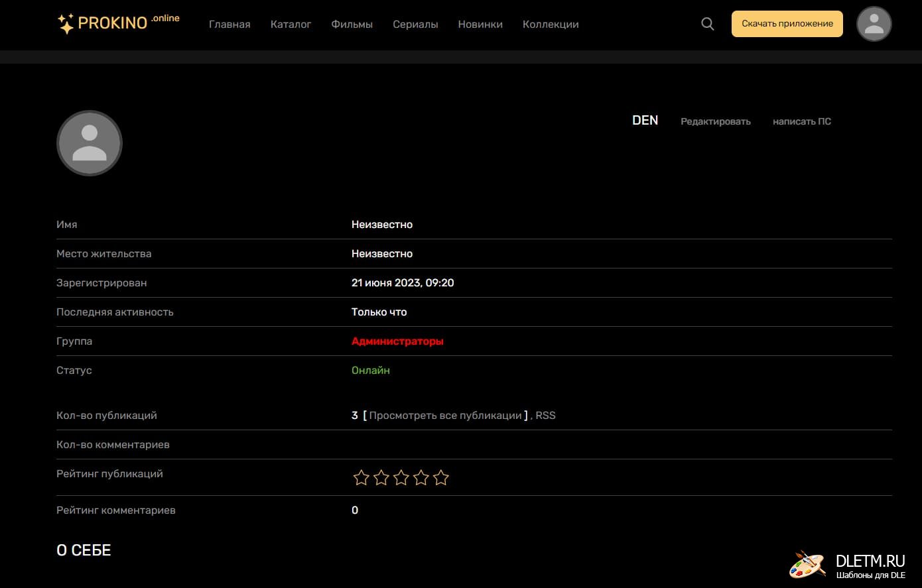The width and height of the screenshot is (922, 588).
Task: Select the third rating star
Action: (401, 478)
